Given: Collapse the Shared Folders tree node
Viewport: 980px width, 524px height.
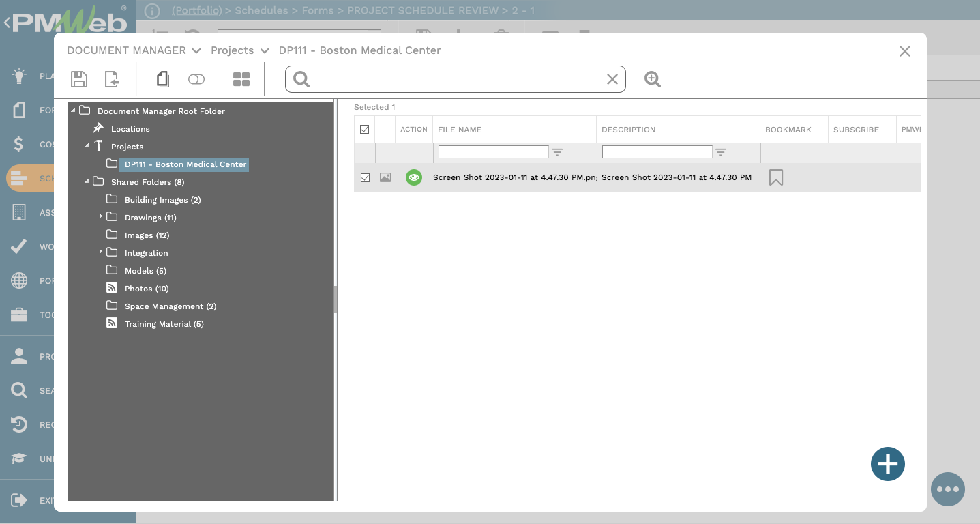Looking at the screenshot, I should coord(86,181).
